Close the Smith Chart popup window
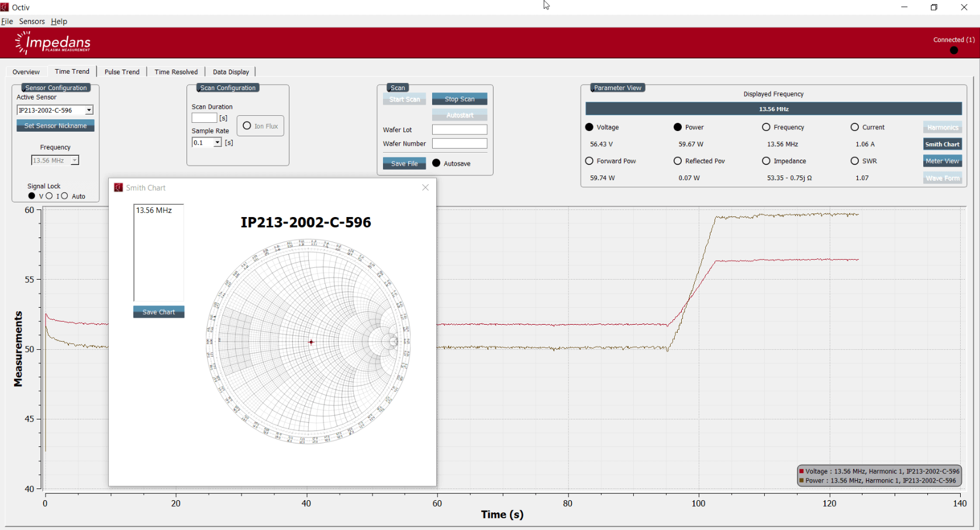 (x=425, y=188)
